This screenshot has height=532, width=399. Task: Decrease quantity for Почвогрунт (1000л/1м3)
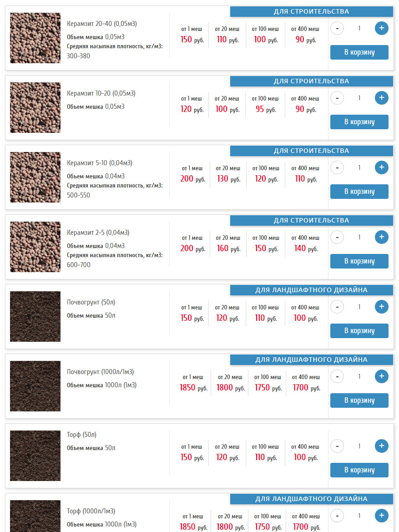point(337,376)
